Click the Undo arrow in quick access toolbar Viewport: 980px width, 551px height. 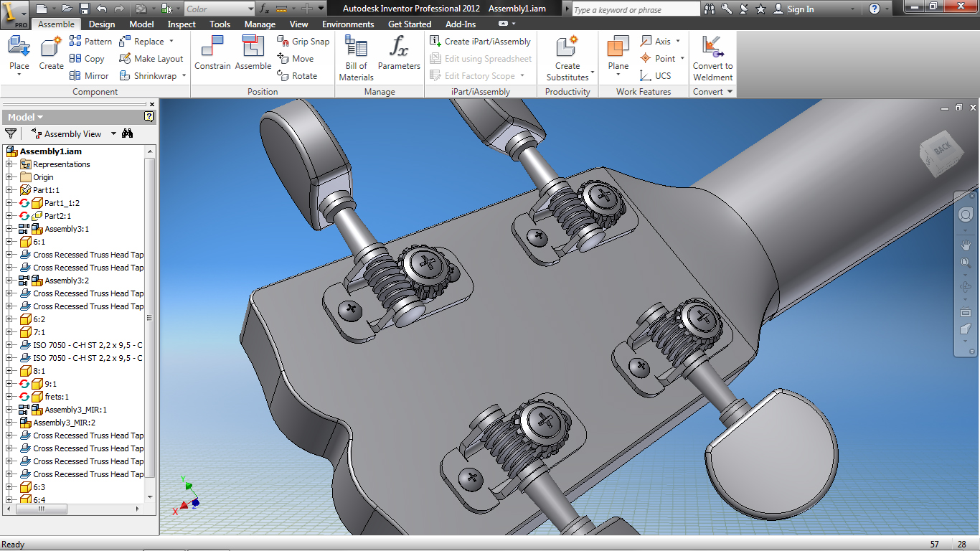tap(102, 9)
